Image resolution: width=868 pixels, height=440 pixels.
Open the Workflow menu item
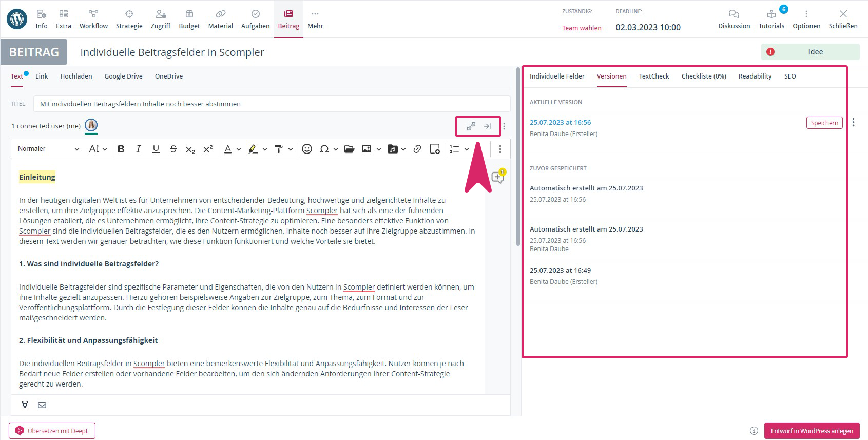click(x=93, y=19)
